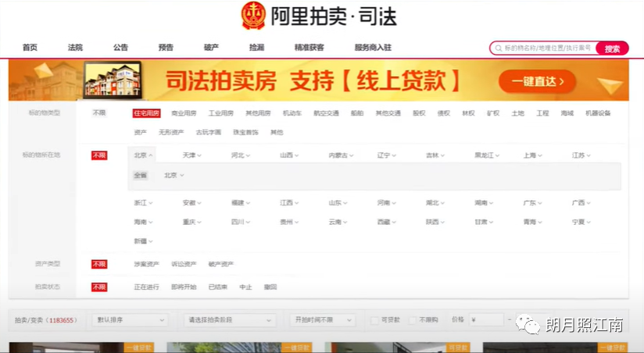This screenshot has height=353, width=644.
Task: Expand the 重庆 province dropdown
Action: coord(191,222)
